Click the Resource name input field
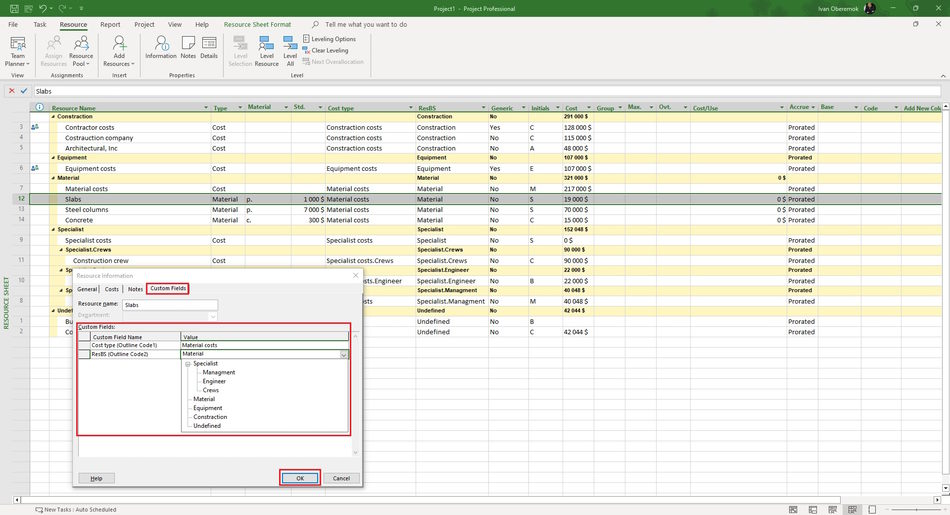The image size is (950, 515). pos(170,305)
